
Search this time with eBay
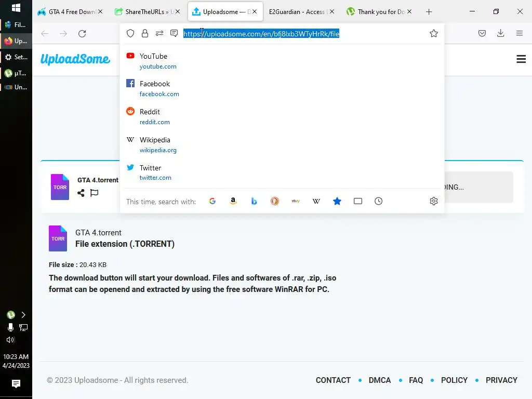[x=296, y=201]
